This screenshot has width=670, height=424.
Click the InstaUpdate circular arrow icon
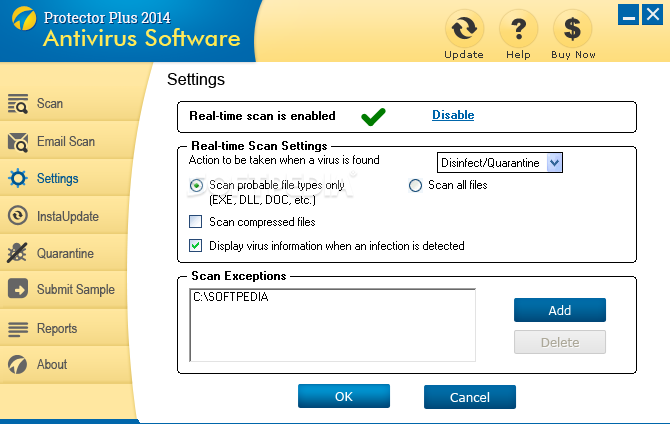tap(18, 215)
